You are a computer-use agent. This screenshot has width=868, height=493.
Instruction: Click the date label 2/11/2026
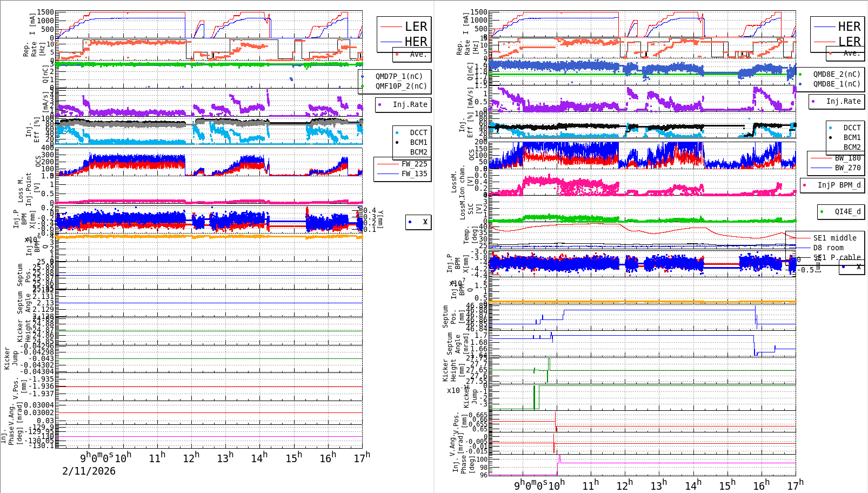tap(89, 471)
